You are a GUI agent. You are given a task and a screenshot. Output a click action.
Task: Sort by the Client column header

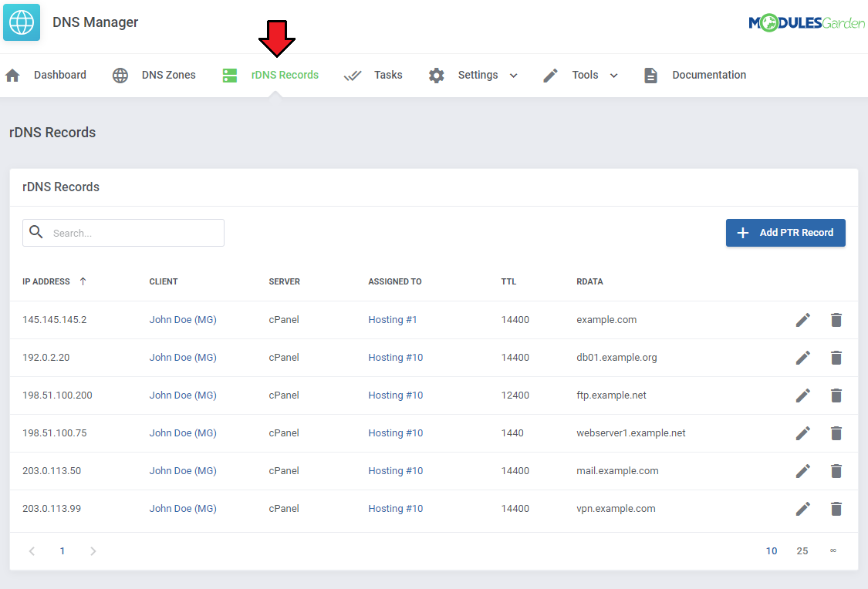click(164, 281)
